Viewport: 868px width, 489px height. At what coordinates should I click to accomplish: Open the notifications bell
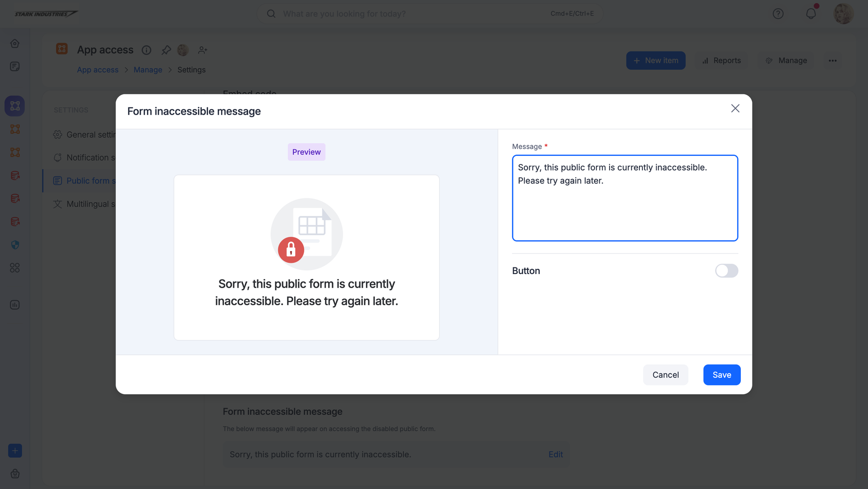click(x=811, y=14)
